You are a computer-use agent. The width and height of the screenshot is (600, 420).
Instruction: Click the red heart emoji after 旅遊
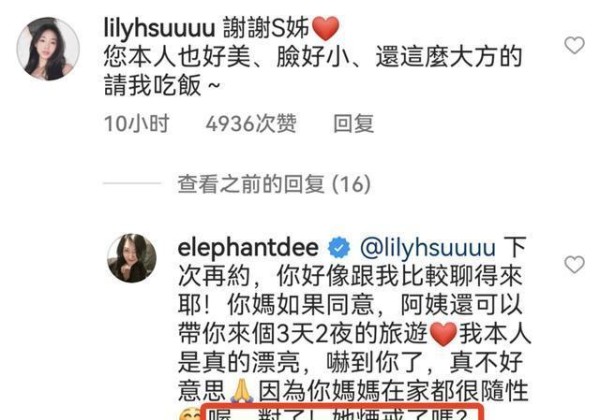pos(443,334)
